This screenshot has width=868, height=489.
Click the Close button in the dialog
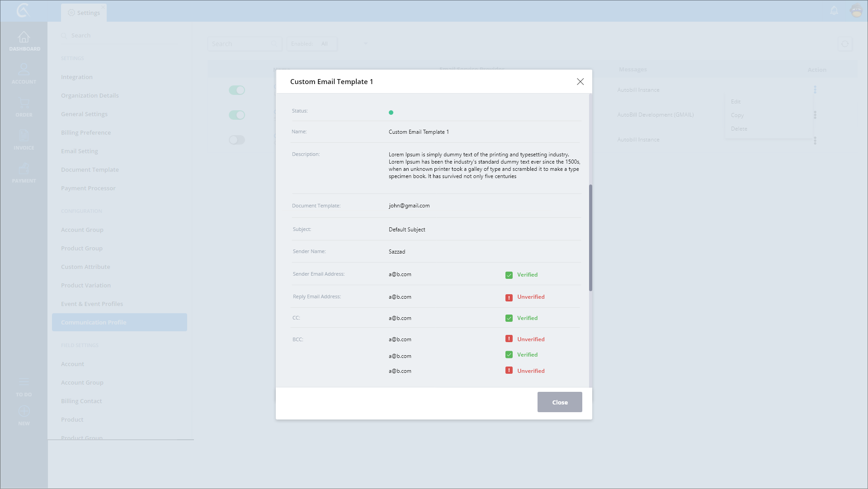560,402
